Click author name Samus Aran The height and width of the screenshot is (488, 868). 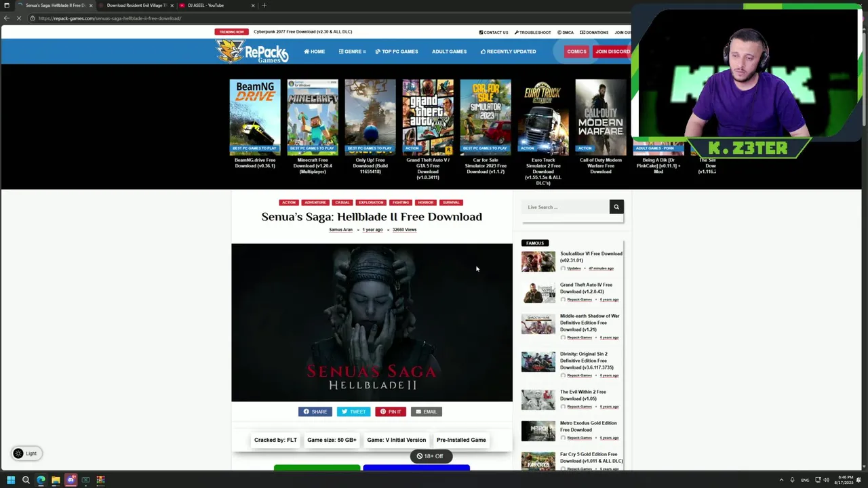coord(340,230)
